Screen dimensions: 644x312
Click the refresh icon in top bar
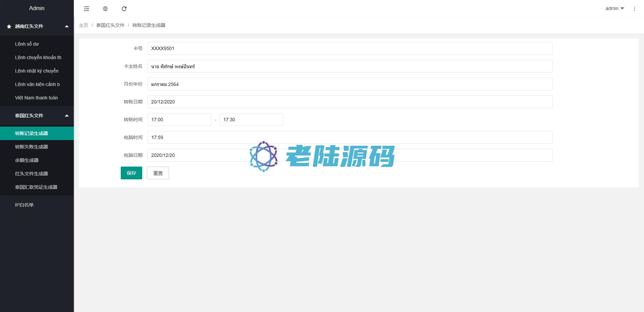point(124,9)
